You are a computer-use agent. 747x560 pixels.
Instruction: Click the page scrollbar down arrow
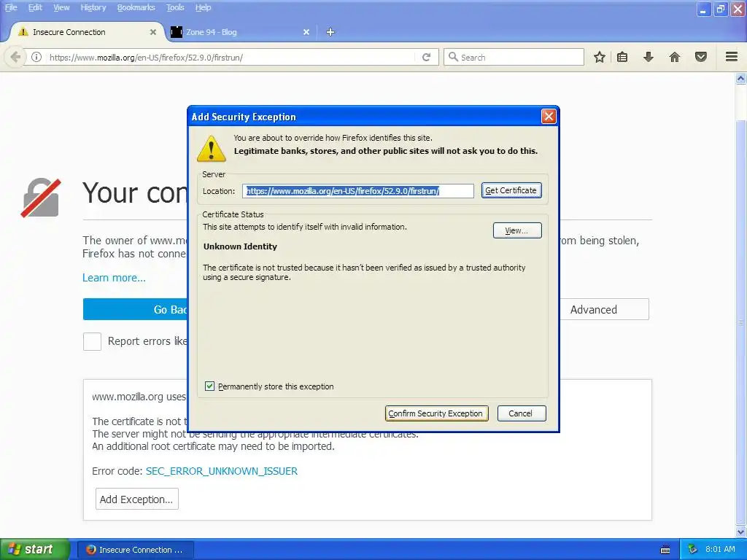(x=741, y=532)
